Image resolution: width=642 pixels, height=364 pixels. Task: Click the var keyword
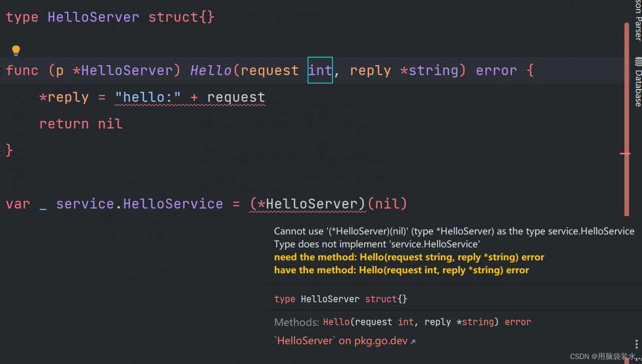[18, 204]
